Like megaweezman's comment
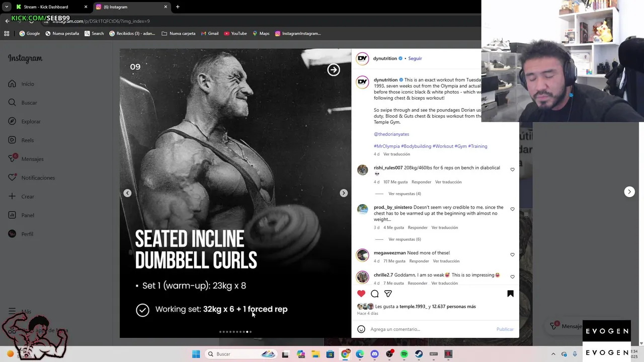The width and height of the screenshot is (644, 362). [513, 255]
